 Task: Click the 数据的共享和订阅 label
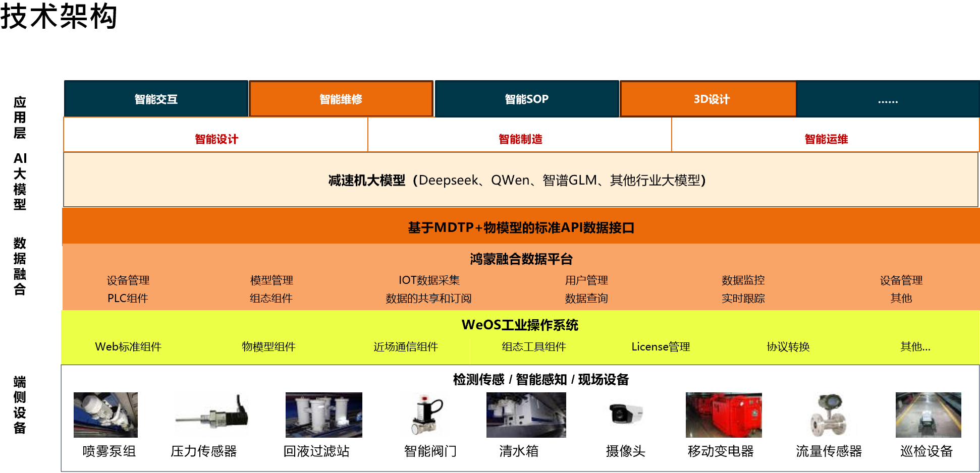tap(429, 299)
